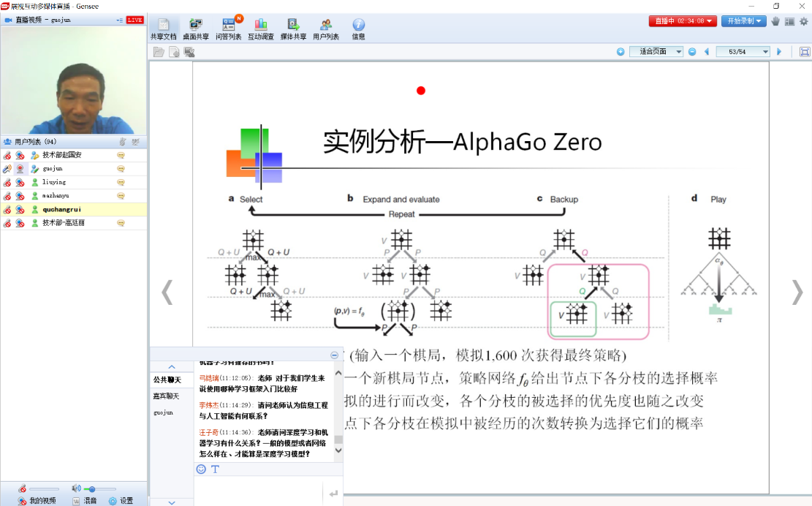812x506 pixels.
Task: Open the 共享文档 document sharing tool
Action: tap(163, 29)
